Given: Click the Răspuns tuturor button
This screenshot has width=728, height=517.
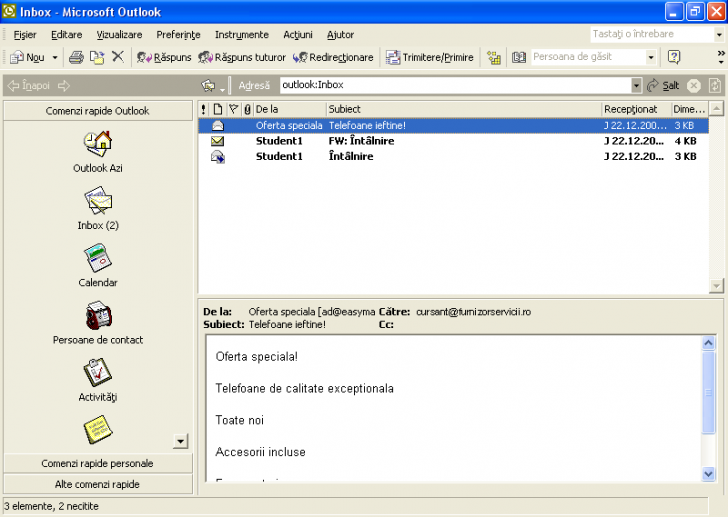Looking at the screenshot, I should (242, 58).
